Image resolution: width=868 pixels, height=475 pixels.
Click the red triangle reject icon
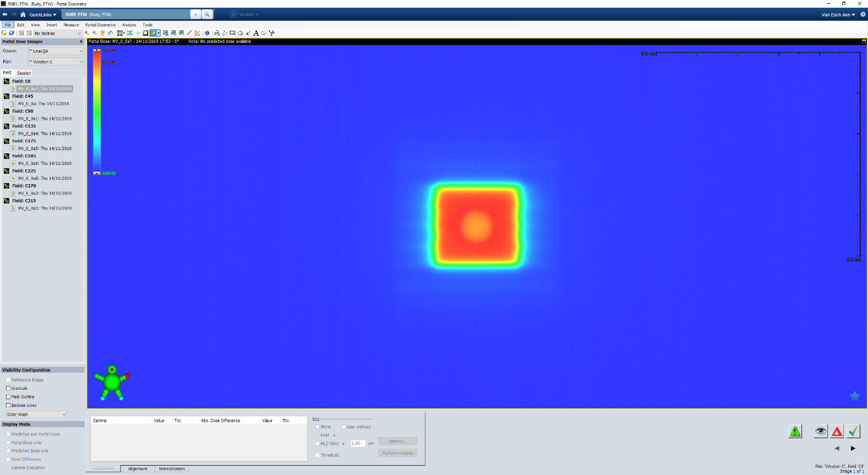point(837,432)
